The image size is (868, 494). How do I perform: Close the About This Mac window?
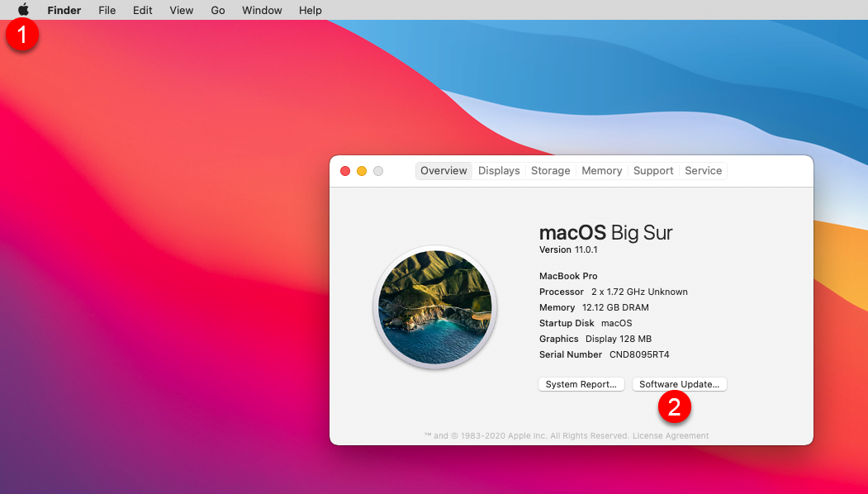point(345,171)
